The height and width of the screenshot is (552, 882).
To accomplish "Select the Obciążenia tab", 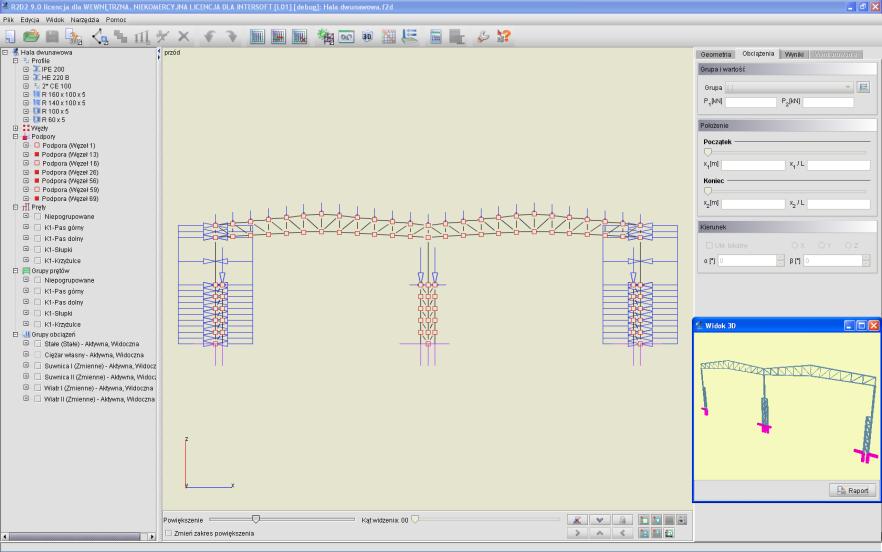I will pyautogui.click(x=758, y=53).
